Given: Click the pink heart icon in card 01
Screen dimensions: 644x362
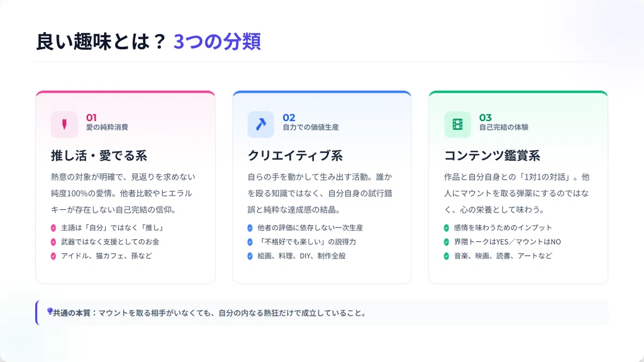Looking at the screenshot, I should (64, 124).
